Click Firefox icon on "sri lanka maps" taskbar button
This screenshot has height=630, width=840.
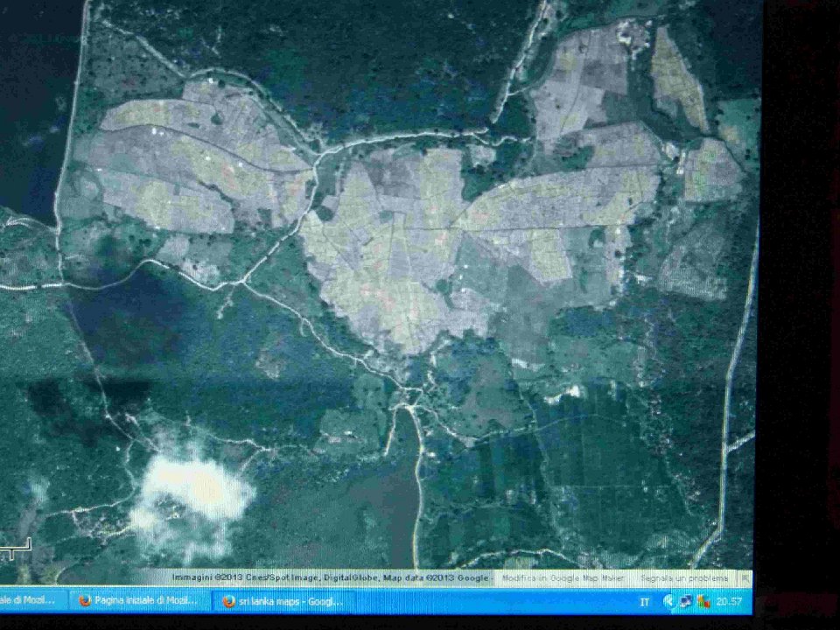click(229, 602)
